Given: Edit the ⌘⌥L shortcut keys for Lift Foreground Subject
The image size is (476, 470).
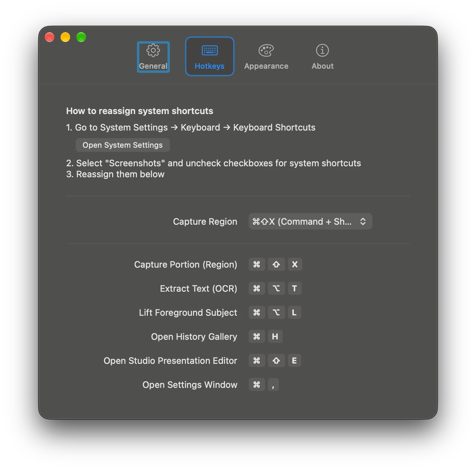Looking at the screenshot, I should click(x=275, y=313).
